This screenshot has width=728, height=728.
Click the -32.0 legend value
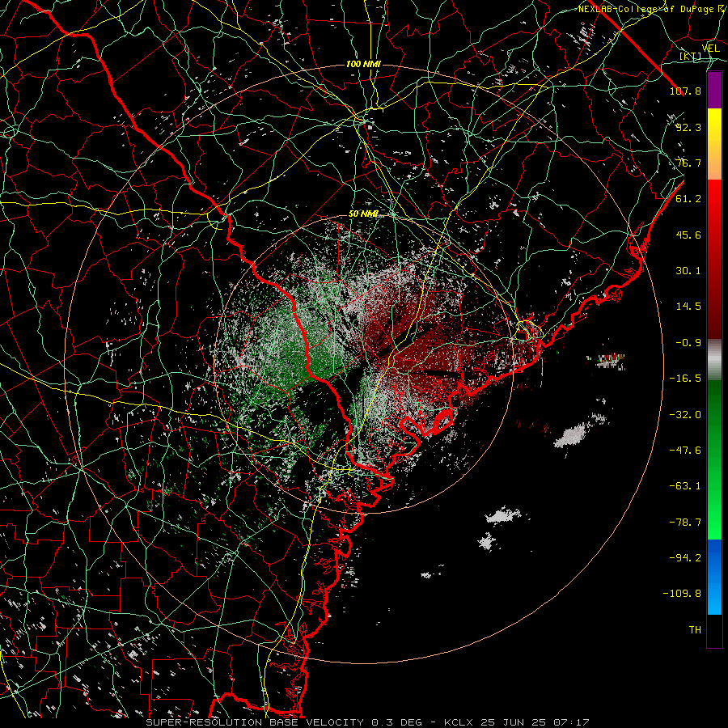[685, 415]
